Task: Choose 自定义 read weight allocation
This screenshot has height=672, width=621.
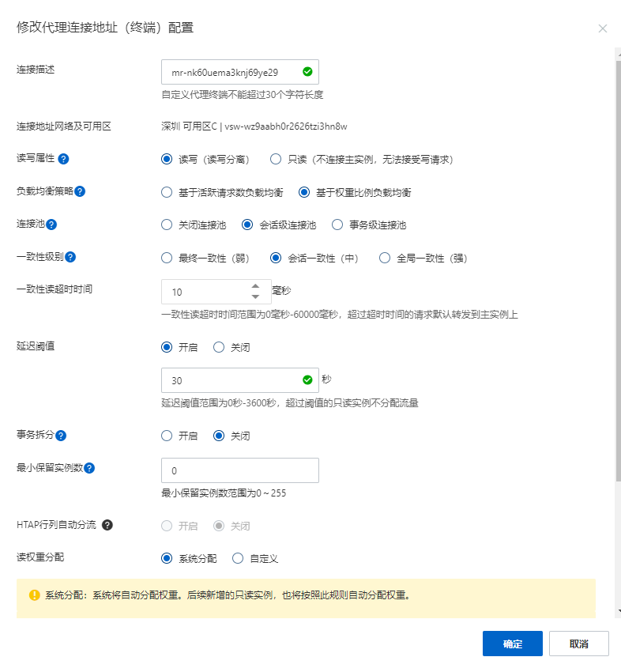Action: [x=238, y=558]
